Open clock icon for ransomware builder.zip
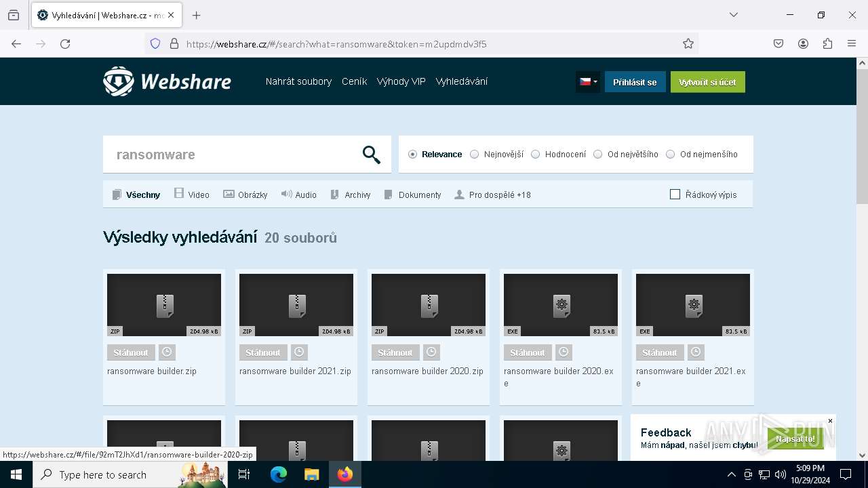The height and width of the screenshot is (488, 868). click(x=167, y=352)
